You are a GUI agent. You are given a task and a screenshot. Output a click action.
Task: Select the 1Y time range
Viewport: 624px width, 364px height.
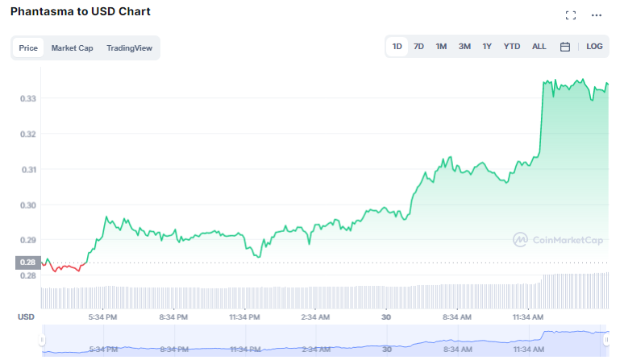point(487,47)
